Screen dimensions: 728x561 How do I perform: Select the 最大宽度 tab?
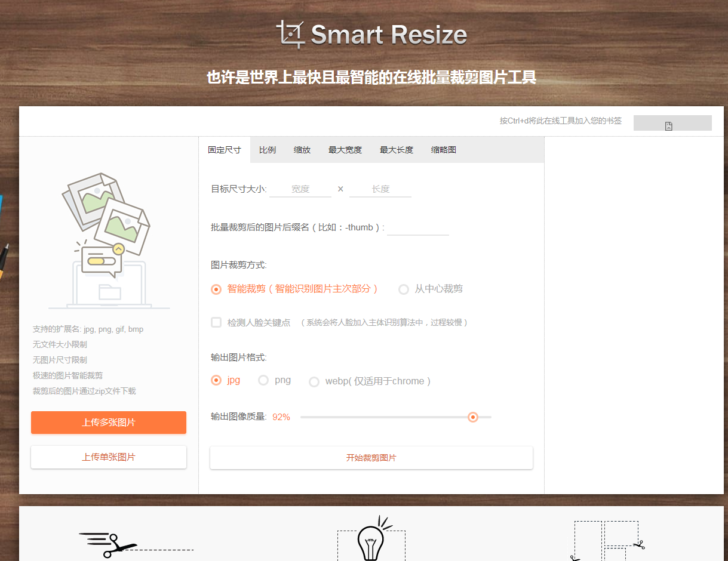345,150
